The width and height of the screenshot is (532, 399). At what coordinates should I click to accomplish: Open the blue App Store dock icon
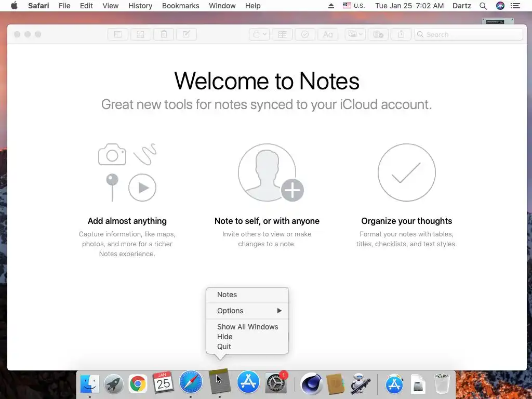[x=248, y=382]
